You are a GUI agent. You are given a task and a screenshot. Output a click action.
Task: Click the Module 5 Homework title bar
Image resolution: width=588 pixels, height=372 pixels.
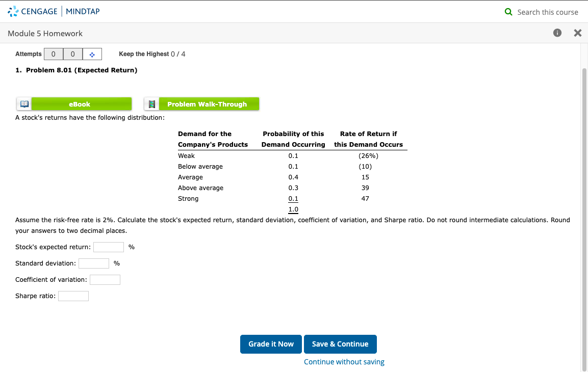(x=44, y=33)
